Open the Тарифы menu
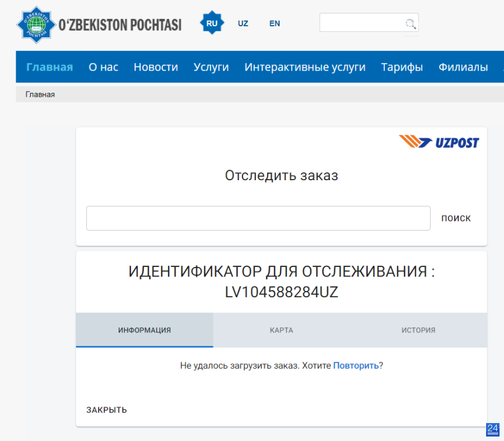Viewport: 504px width, 441px height. pyautogui.click(x=402, y=67)
